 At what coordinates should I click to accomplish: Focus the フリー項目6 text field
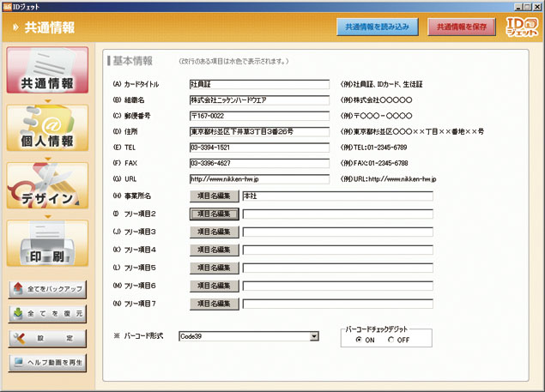pos(337,286)
